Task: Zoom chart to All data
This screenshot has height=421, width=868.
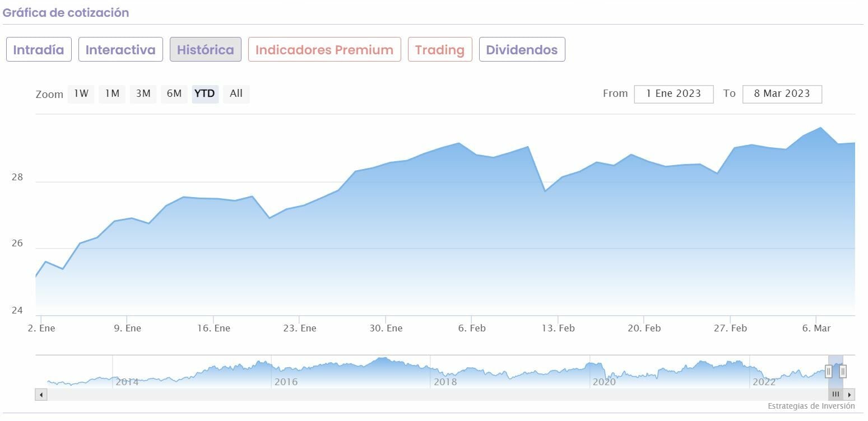Action: coord(236,93)
